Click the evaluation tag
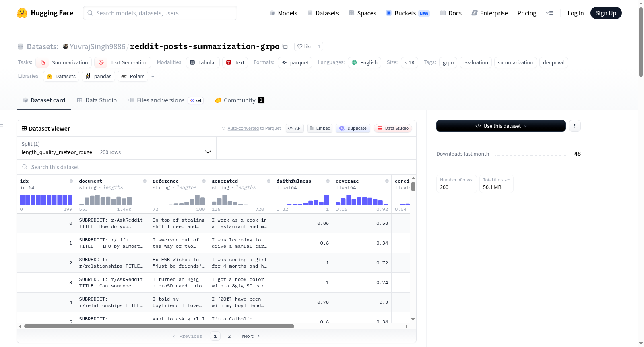 coord(475,62)
